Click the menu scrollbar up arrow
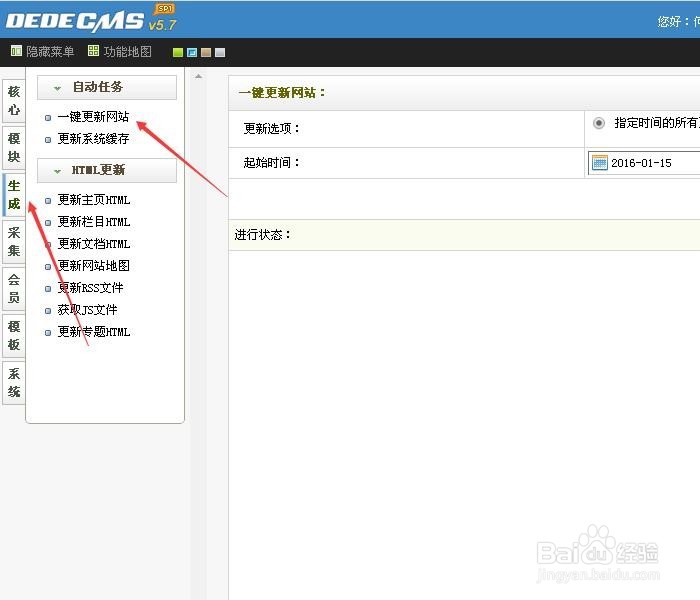Image resolution: width=700 pixels, height=600 pixels. (199, 76)
